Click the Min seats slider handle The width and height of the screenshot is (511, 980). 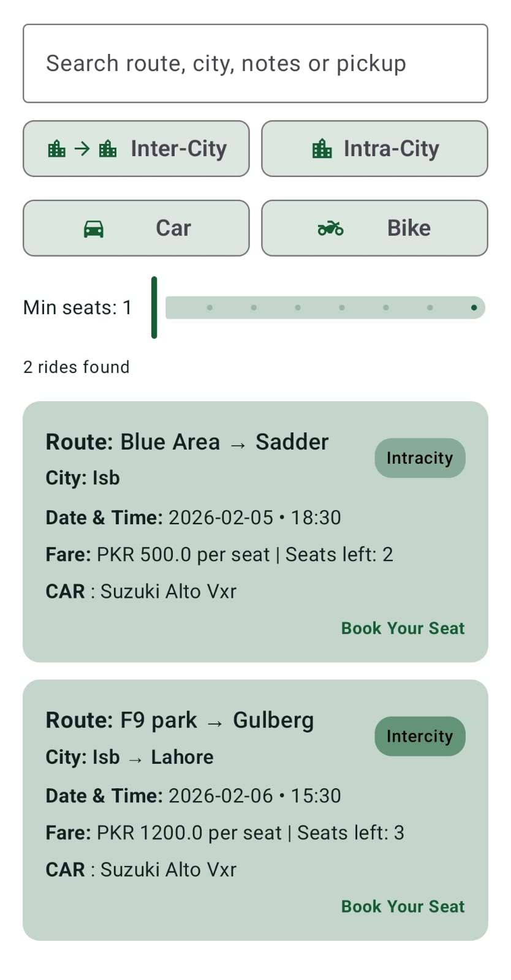tap(154, 307)
